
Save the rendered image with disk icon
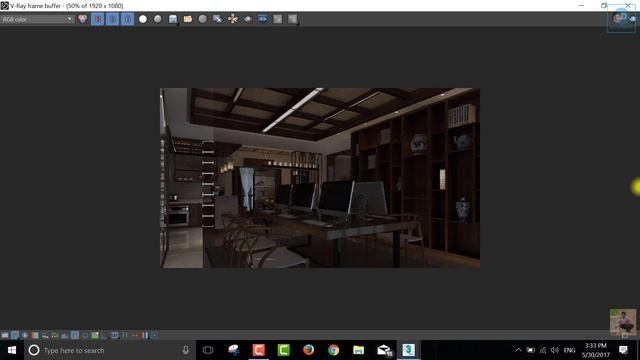click(173, 19)
